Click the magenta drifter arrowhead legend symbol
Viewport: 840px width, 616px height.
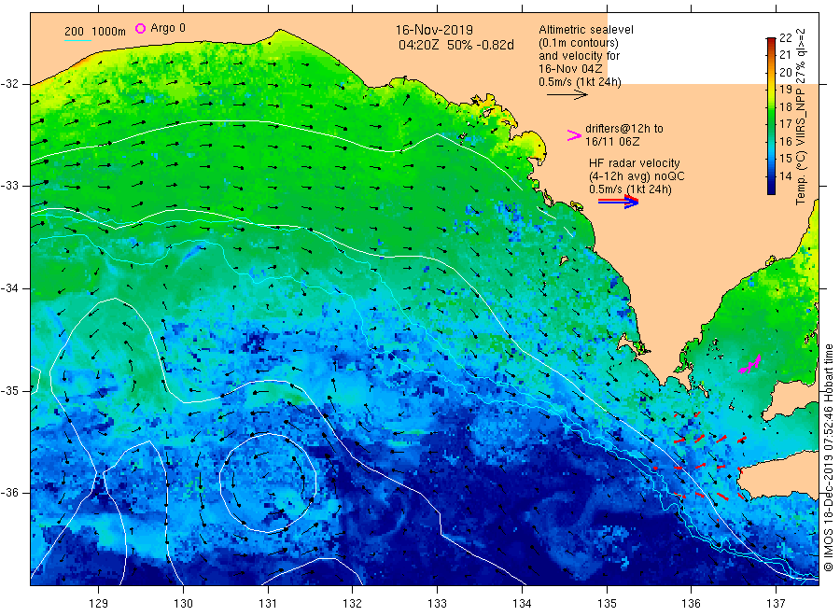coord(574,135)
